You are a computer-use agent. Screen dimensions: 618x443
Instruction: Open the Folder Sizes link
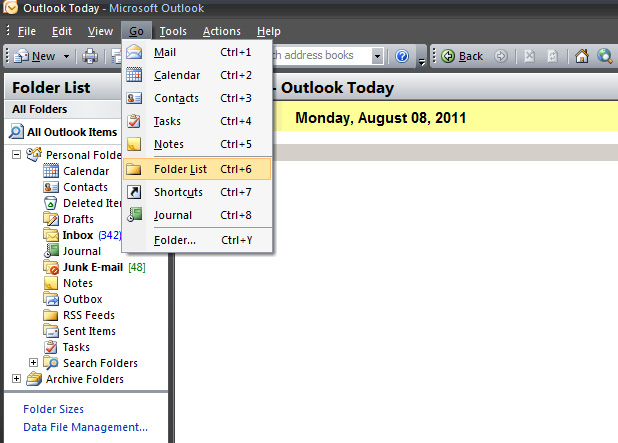(x=54, y=409)
